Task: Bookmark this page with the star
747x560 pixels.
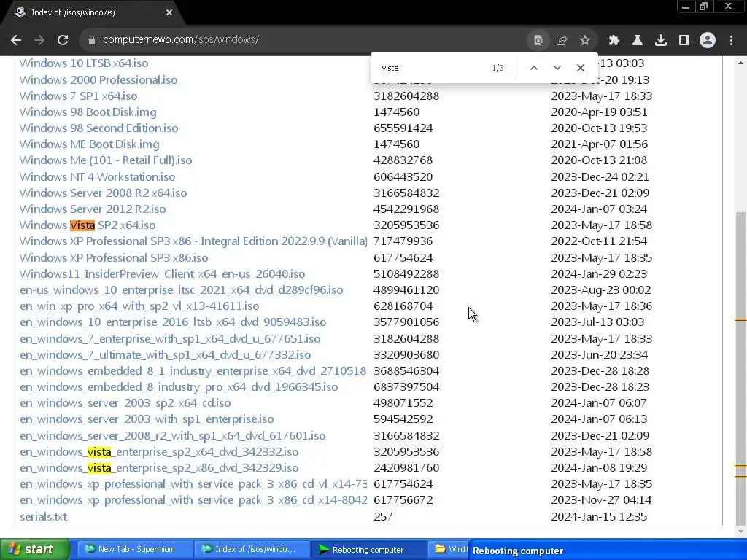Action: point(585,41)
